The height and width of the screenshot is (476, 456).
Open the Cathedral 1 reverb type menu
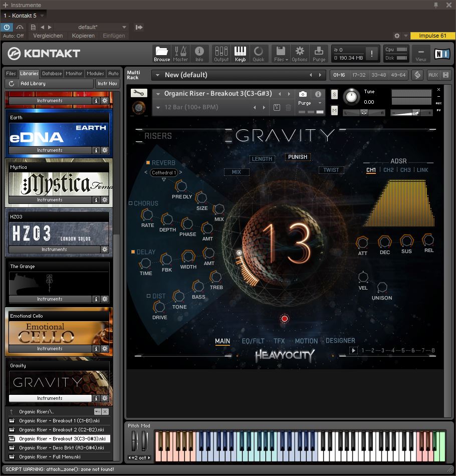click(x=164, y=172)
